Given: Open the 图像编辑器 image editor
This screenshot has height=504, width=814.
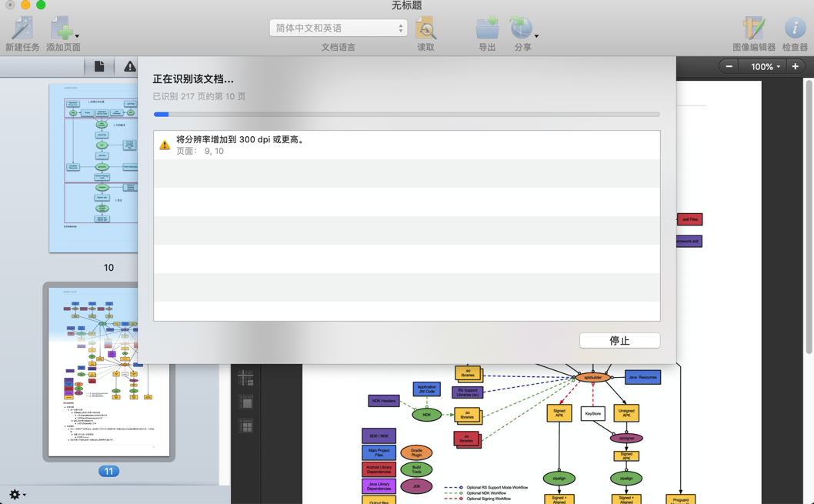Looking at the screenshot, I should [x=753, y=28].
